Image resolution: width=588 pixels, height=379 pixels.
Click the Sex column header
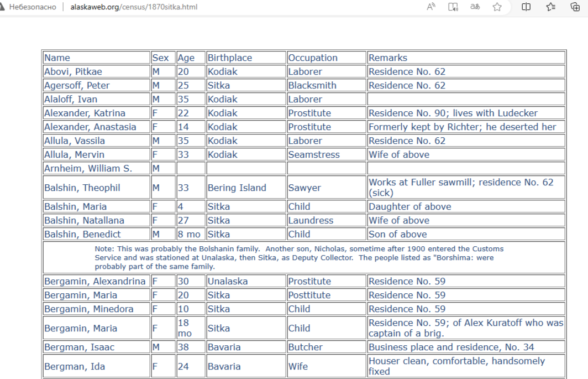tap(163, 58)
